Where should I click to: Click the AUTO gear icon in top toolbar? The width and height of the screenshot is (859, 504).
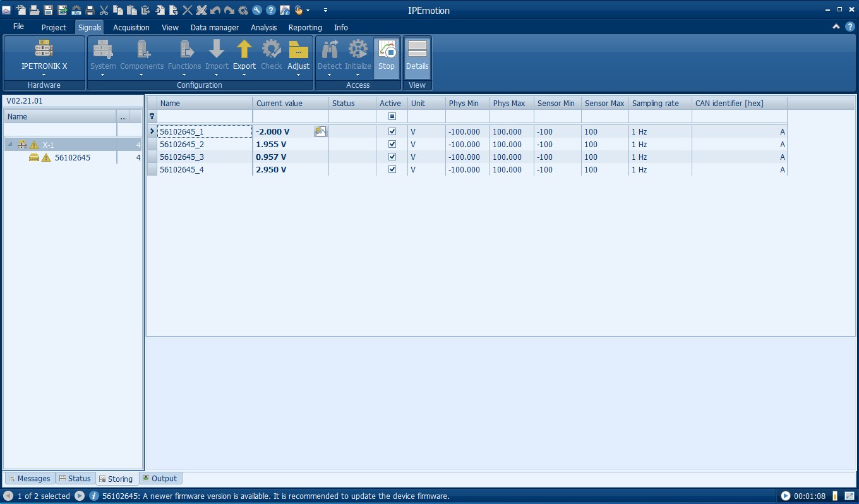(76, 10)
